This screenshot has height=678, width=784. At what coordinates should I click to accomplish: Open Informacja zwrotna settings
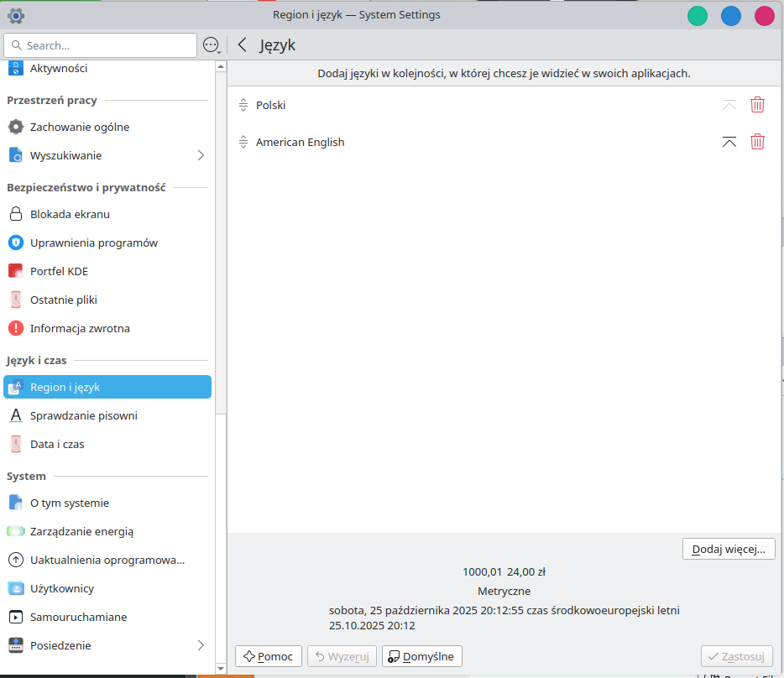pyautogui.click(x=80, y=328)
